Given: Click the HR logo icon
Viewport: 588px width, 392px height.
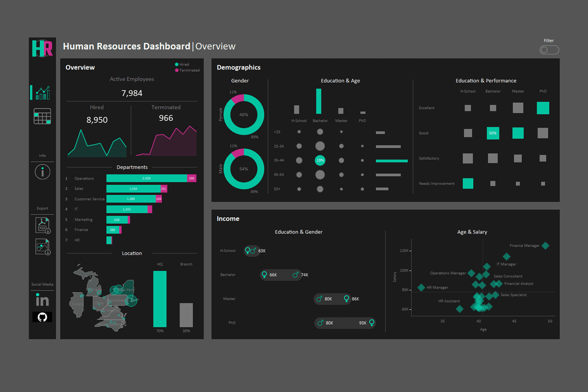Looking at the screenshot, I should pyautogui.click(x=42, y=48).
